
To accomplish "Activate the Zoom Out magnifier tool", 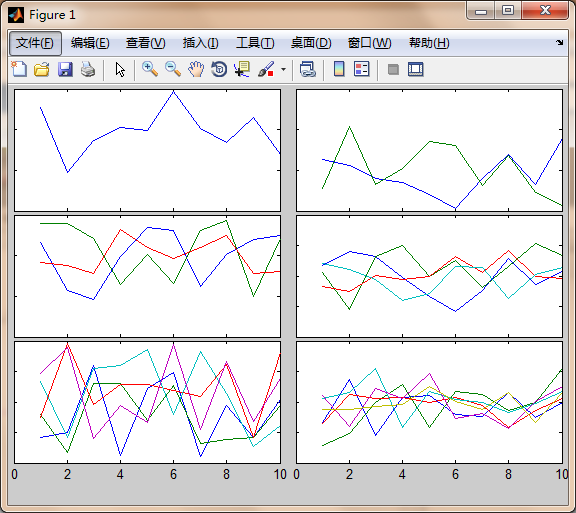I will point(173,69).
